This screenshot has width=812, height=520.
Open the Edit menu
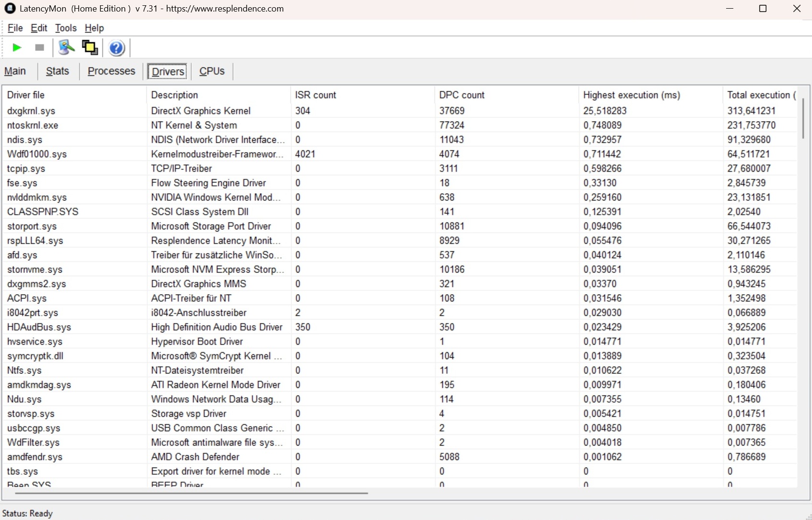point(39,28)
